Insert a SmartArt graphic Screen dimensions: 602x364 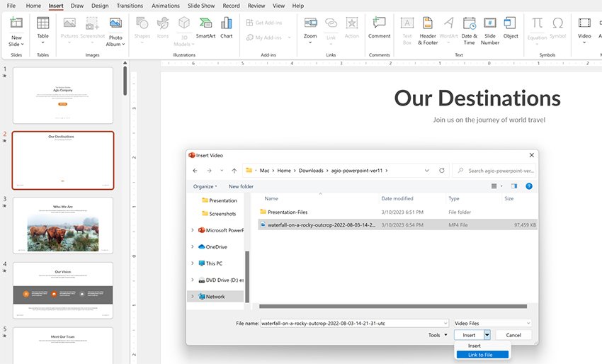[205, 28]
